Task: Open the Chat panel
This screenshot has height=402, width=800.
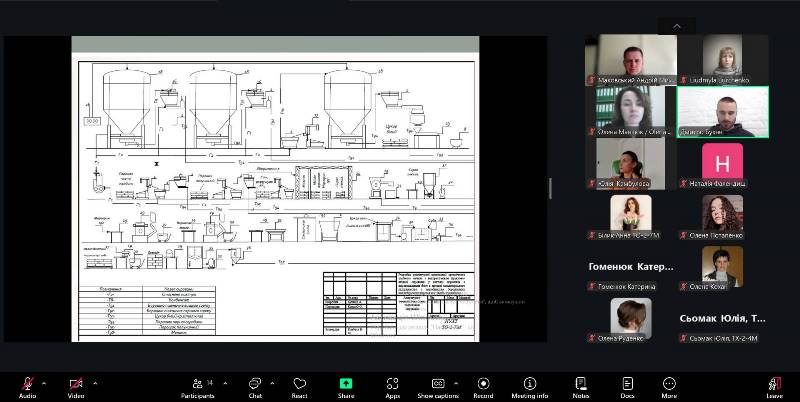Action: pyautogui.click(x=254, y=385)
